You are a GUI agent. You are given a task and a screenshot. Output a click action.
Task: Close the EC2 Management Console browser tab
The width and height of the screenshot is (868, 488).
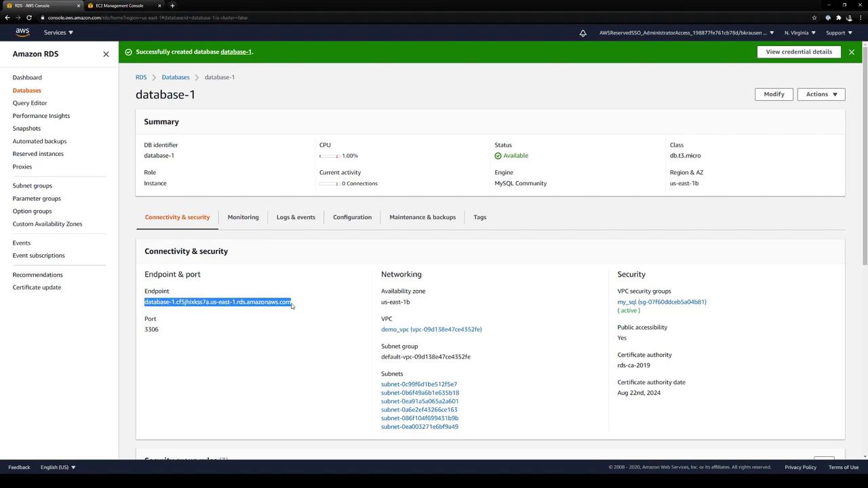(x=159, y=5)
